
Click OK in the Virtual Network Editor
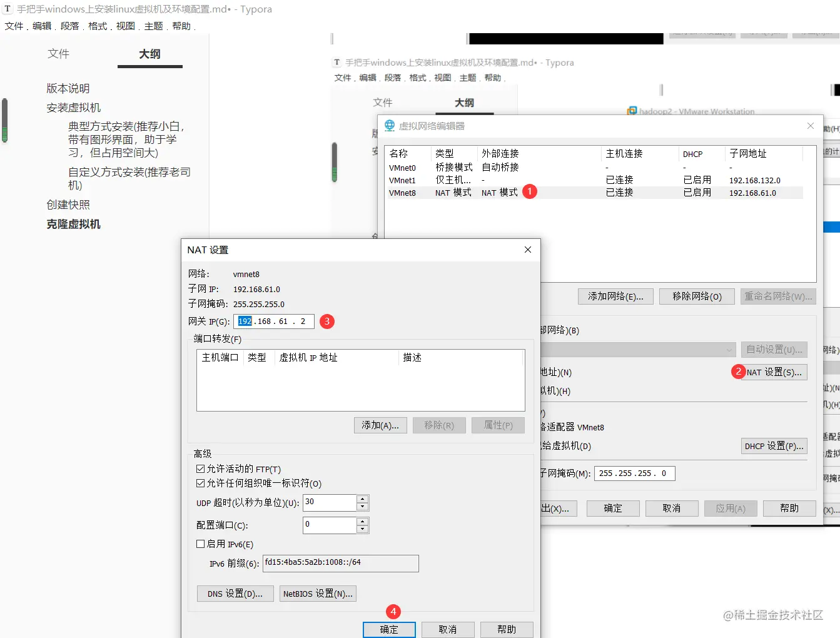pos(613,509)
